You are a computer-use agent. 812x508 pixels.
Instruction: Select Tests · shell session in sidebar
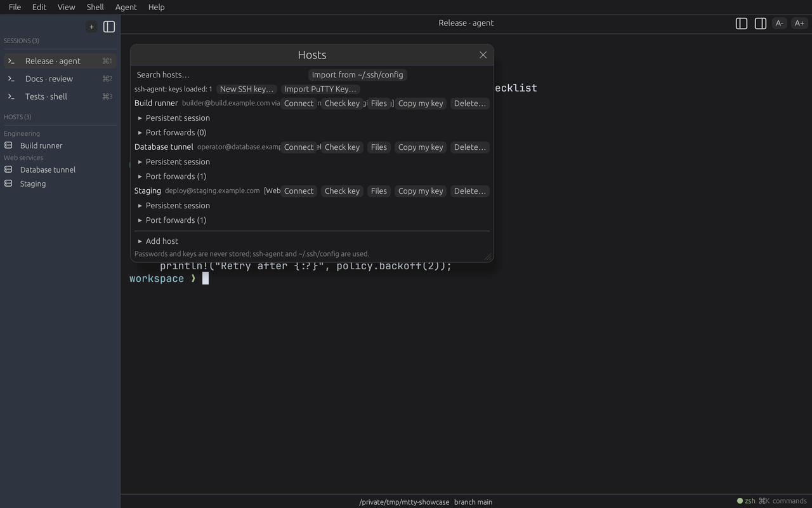point(60,97)
